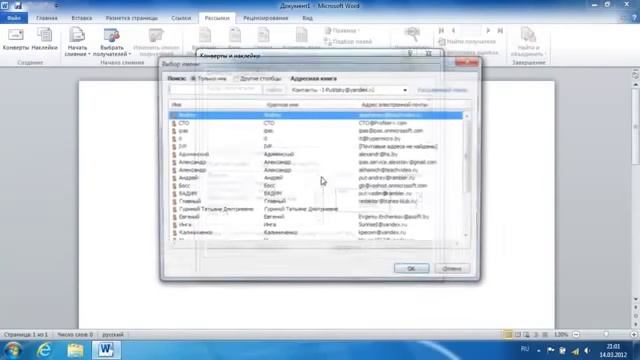Image resolution: width=640 pixels, height=360 pixels.
Task: Click Отмена in the name selection dialog
Action: tap(452, 268)
